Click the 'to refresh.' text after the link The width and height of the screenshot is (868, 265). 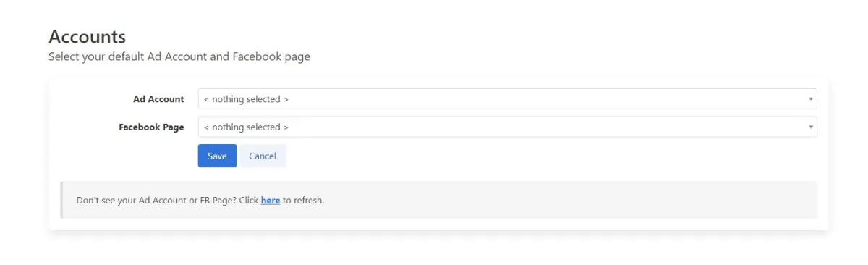pyautogui.click(x=303, y=200)
